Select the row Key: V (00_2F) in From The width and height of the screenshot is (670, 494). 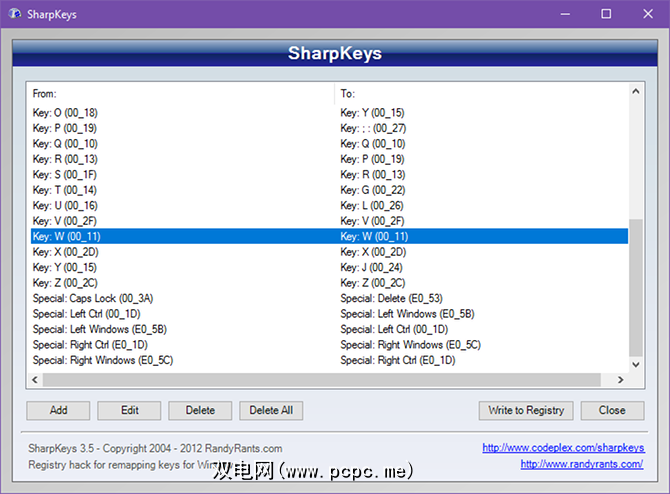coord(65,221)
